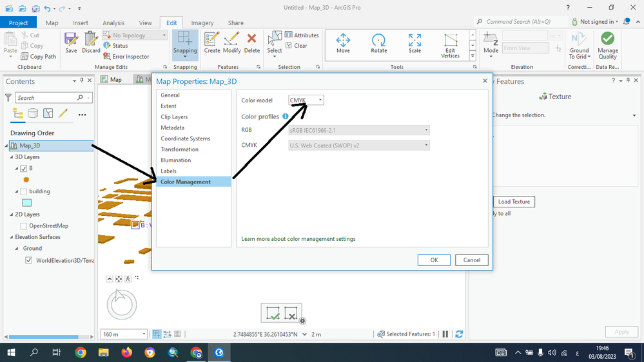Open Manage Quality tool
Screen dimensions: 644x362
coord(607,45)
